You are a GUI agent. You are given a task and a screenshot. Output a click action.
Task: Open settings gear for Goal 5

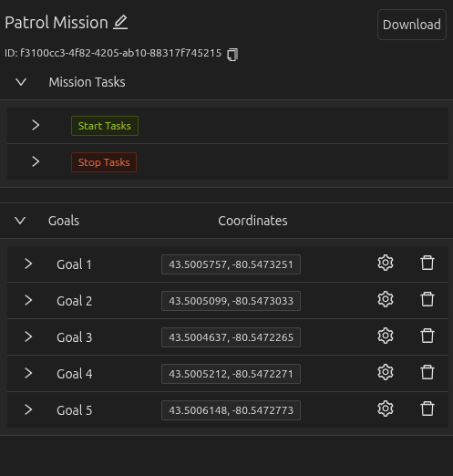click(386, 409)
